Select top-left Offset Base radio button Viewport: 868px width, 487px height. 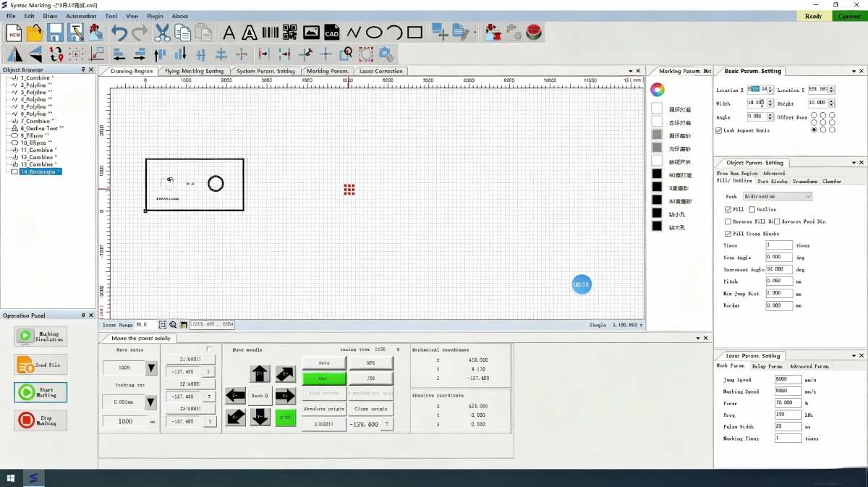814,114
